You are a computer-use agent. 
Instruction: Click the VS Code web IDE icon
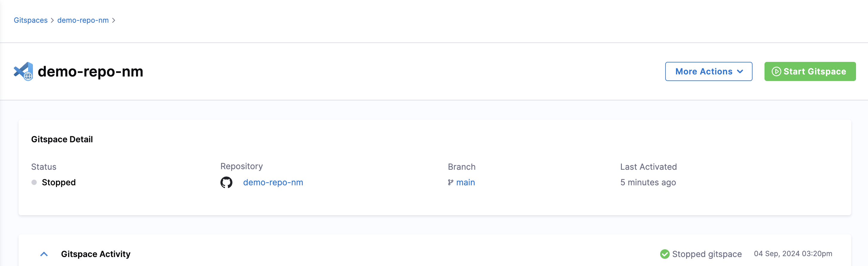point(23,71)
